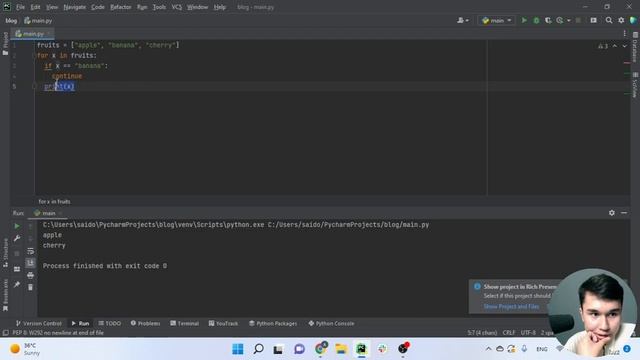This screenshot has height=360, width=640.
Task: Open run configuration wrench icon in Run panel
Action: [x=17, y=238]
